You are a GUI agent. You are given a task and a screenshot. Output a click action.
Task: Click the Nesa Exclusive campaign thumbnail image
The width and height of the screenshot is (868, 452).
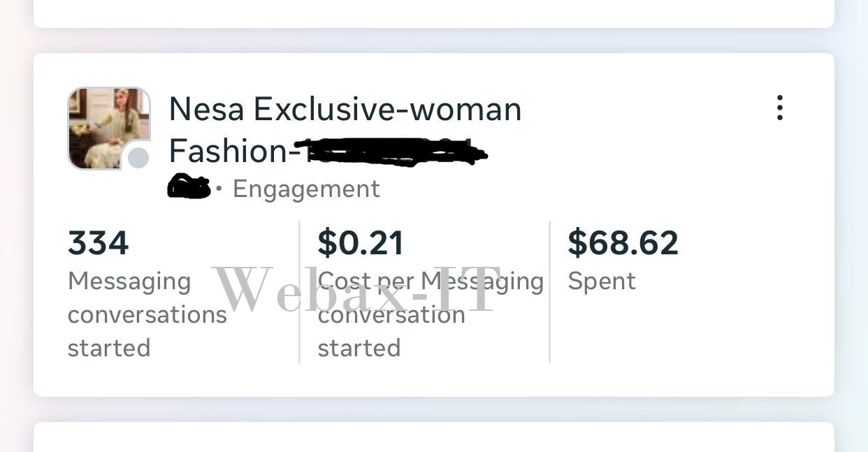108,129
